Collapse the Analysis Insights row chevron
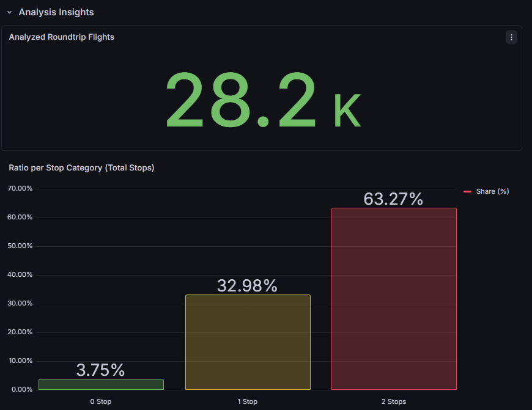 click(x=9, y=12)
